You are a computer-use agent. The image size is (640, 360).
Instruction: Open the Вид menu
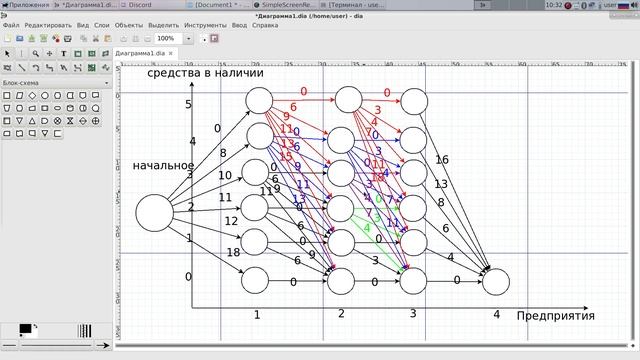(x=82, y=25)
